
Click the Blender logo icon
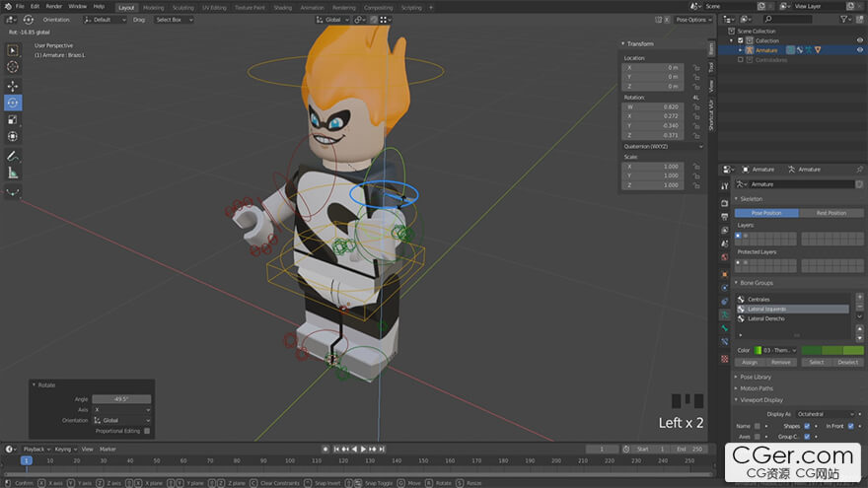coord(8,6)
